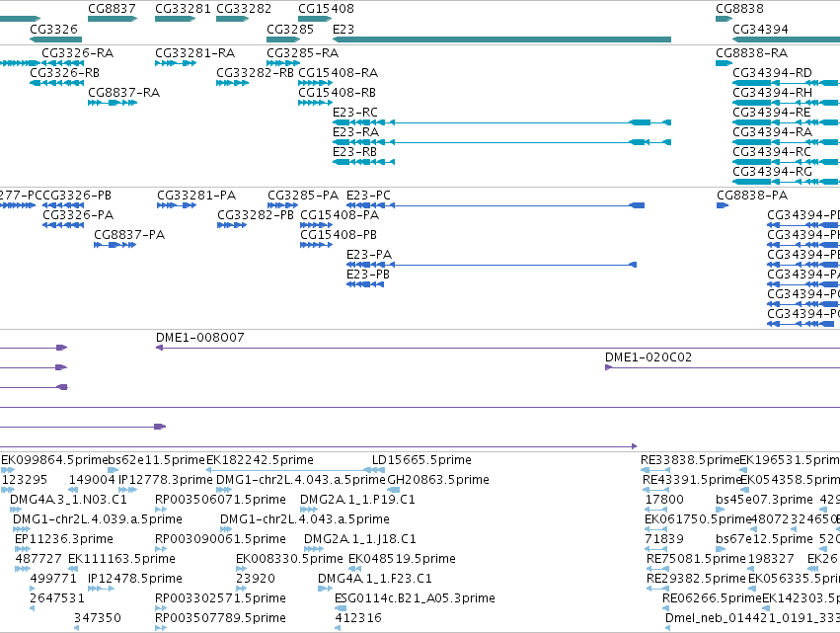840x633 pixels.
Task: Select transcript CG34394-RG
Action: click(786, 183)
